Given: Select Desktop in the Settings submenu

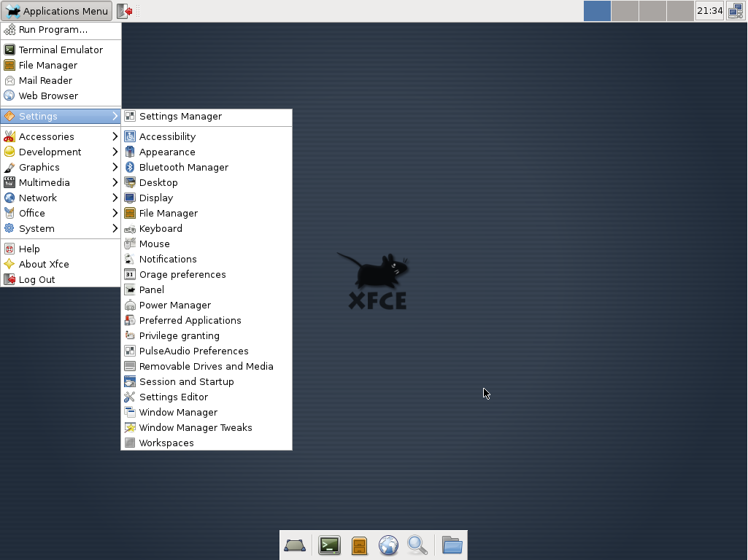Looking at the screenshot, I should tap(206, 182).
